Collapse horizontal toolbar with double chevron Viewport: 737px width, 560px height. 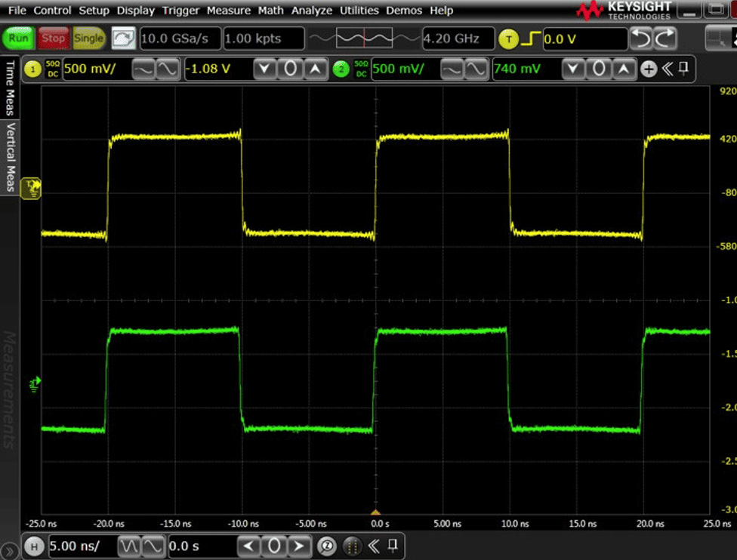coord(374,546)
